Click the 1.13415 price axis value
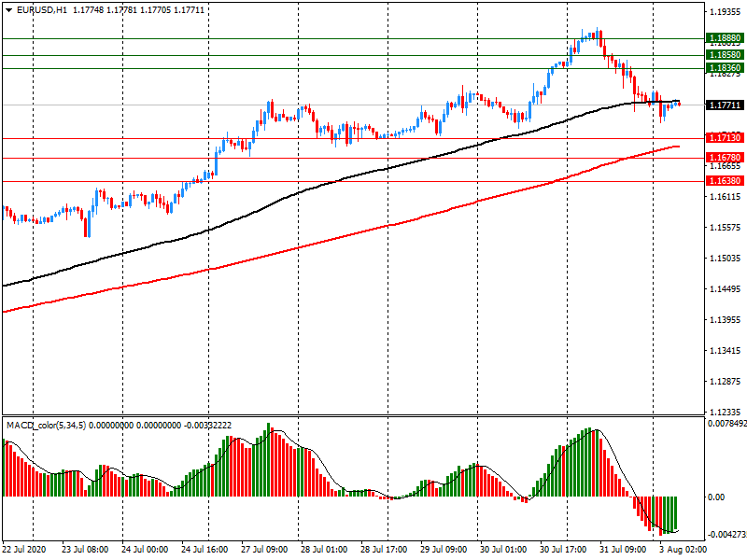747x560 pixels. coord(726,351)
